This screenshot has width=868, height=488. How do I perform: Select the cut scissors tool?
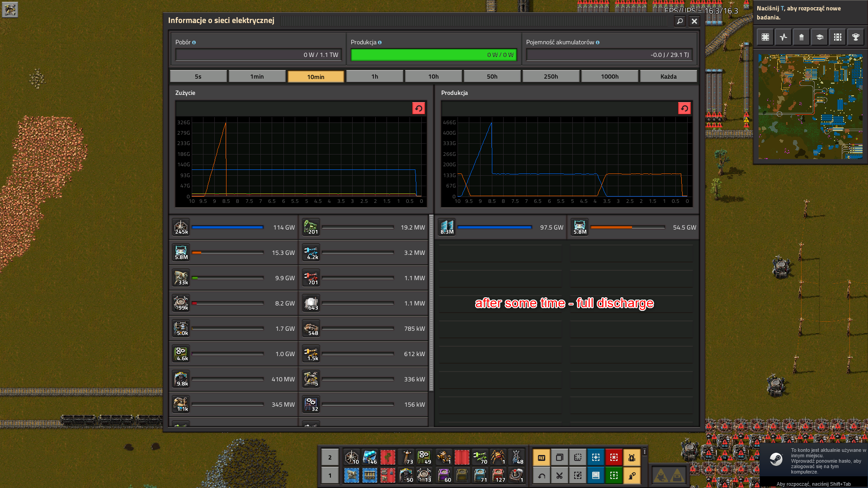click(x=559, y=475)
